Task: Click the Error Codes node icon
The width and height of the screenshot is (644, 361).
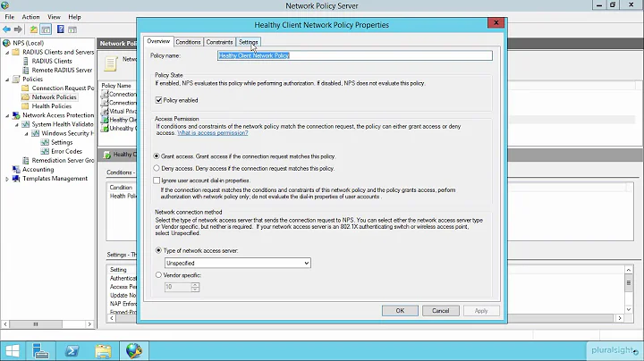Action: tap(45, 151)
